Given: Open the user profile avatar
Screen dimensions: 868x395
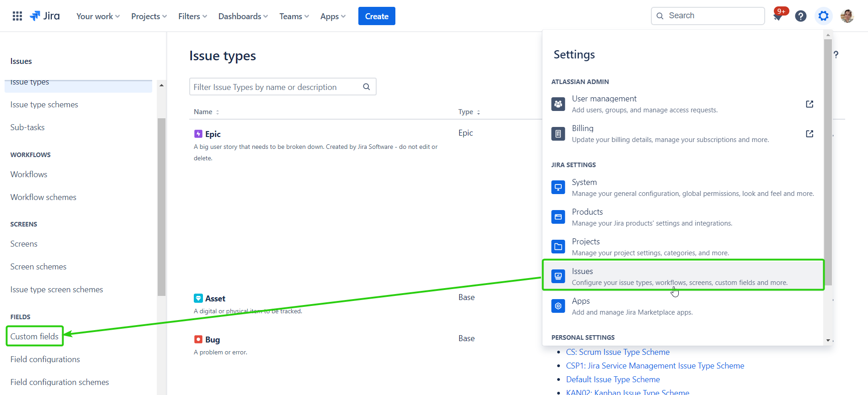Looking at the screenshot, I should 847,16.
